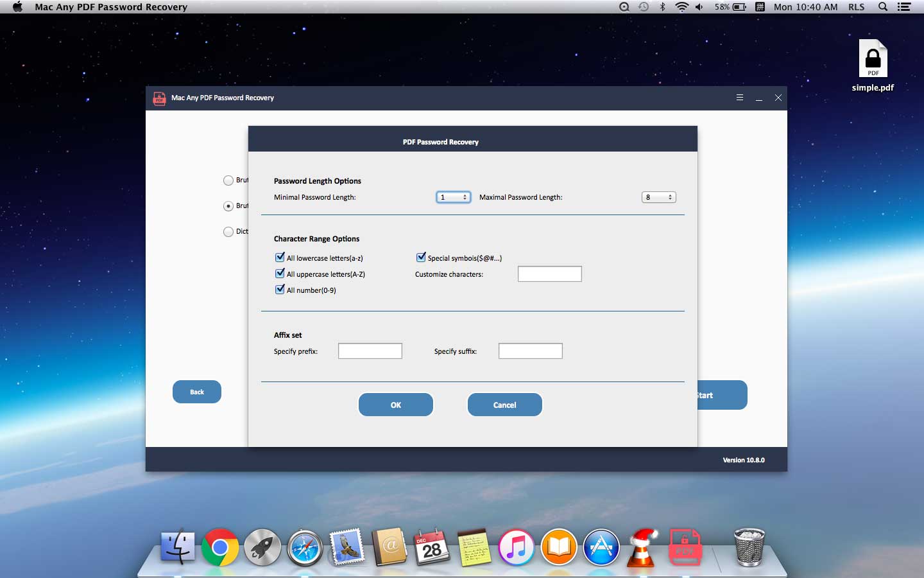924x578 pixels.
Task: Click OK to confirm recovery settings
Action: coord(396,405)
